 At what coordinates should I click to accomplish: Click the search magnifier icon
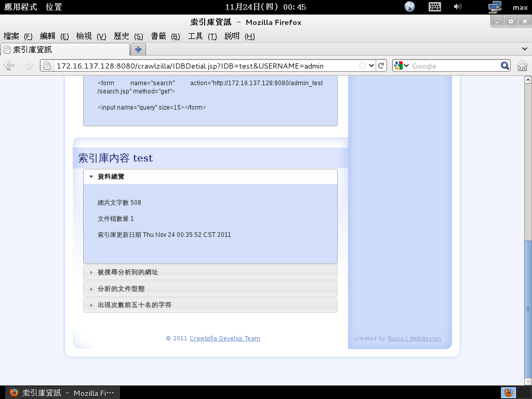point(504,66)
